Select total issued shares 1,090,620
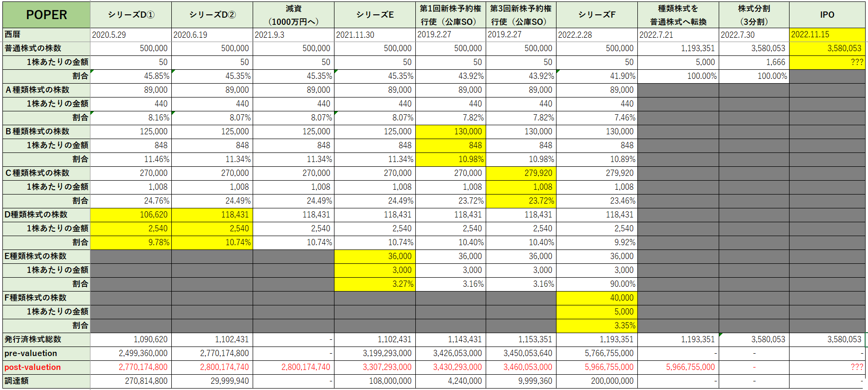868x390 pixels. tap(131, 339)
